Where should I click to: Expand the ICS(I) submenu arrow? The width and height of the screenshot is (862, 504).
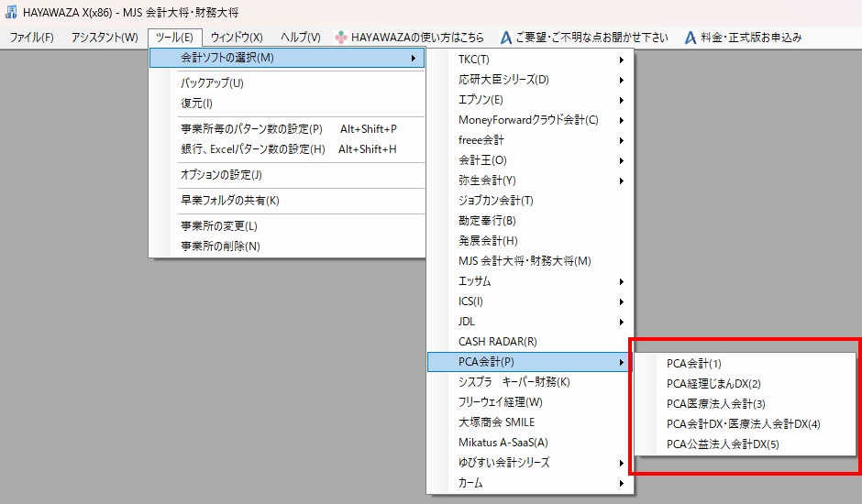pyautogui.click(x=621, y=301)
